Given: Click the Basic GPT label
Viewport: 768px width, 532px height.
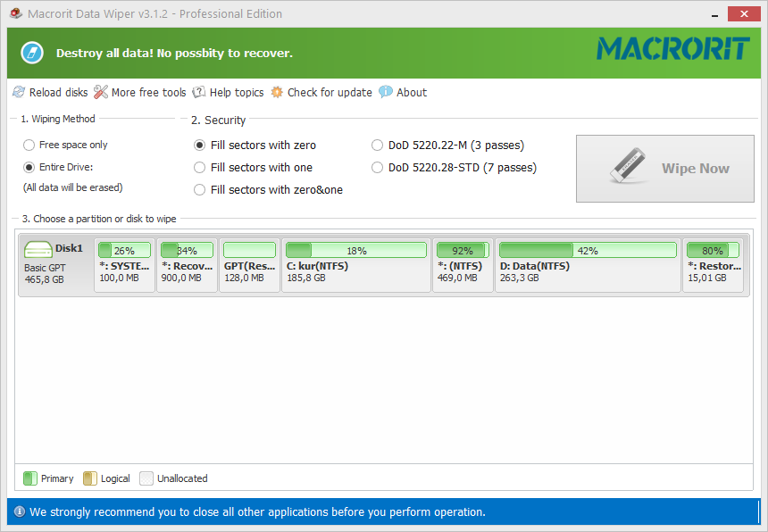Looking at the screenshot, I should click(45, 268).
